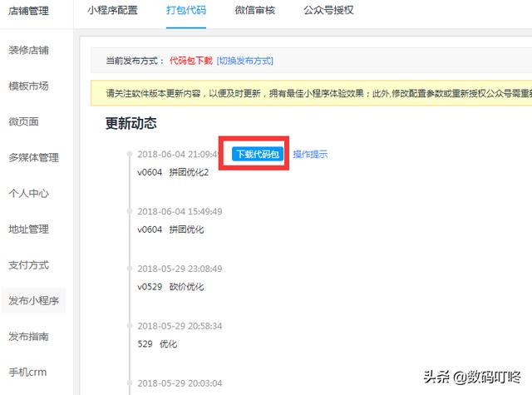Switch to 打包代码 tab
532x395 pixels.
[x=186, y=10]
